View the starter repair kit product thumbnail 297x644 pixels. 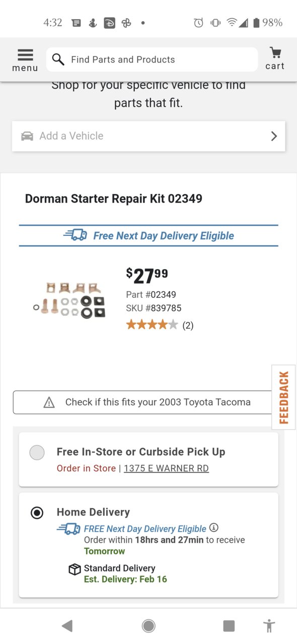(x=69, y=301)
